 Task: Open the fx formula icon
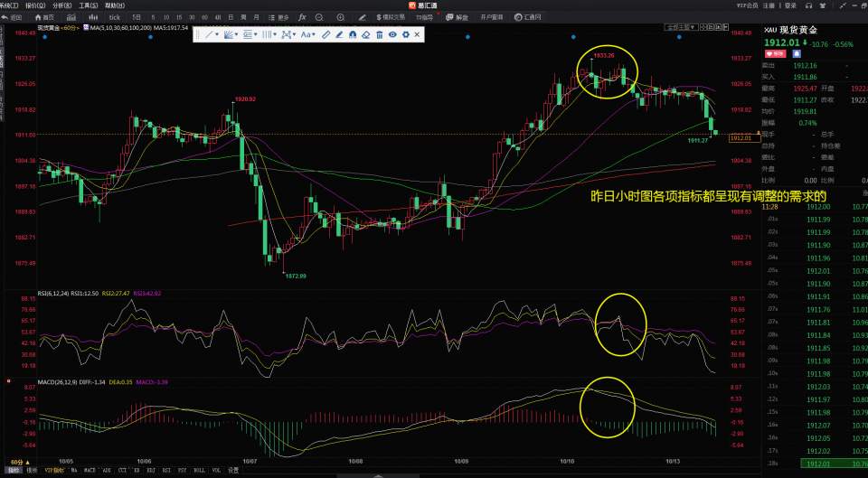302,18
